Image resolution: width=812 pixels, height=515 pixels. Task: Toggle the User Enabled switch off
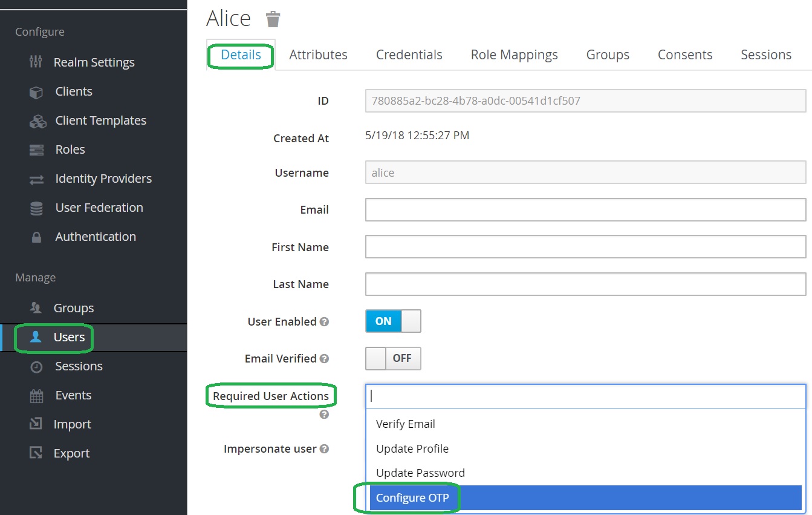click(393, 321)
